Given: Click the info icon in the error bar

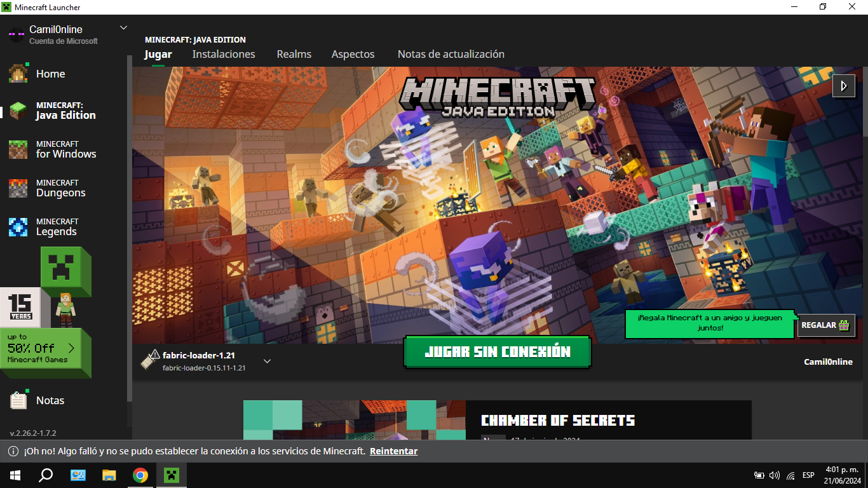Looking at the screenshot, I should pyautogui.click(x=13, y=451).
